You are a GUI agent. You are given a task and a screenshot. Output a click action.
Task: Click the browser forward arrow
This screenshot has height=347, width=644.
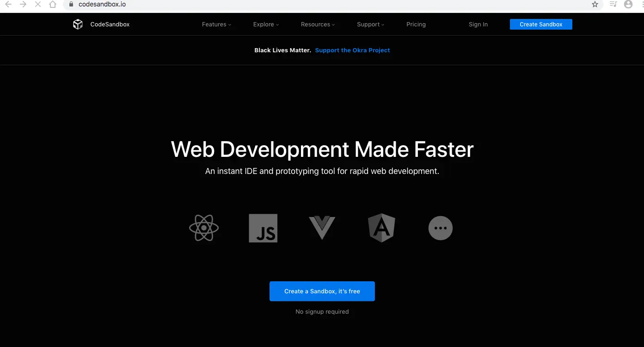point(23,4)
